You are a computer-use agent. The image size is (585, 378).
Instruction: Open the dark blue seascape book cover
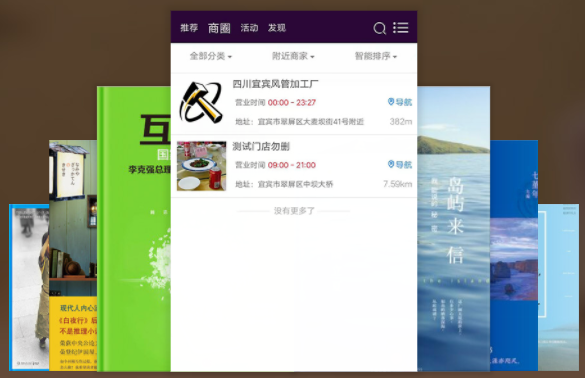click(514, 256)
